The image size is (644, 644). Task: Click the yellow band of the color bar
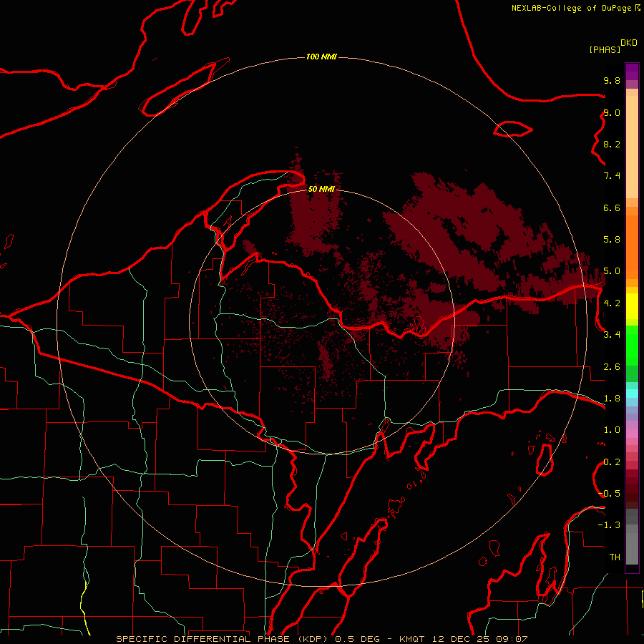(632, 306)
